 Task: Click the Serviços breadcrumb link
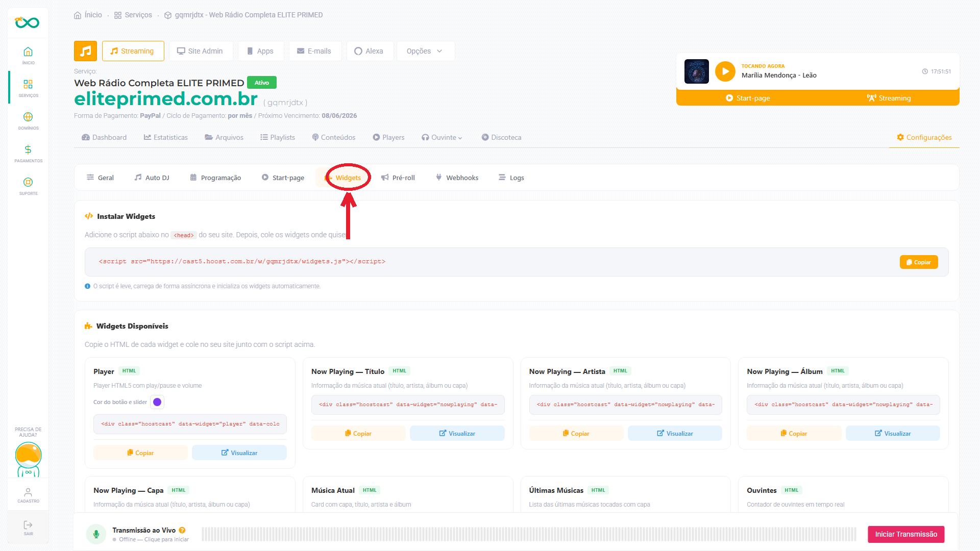[133, 15]
